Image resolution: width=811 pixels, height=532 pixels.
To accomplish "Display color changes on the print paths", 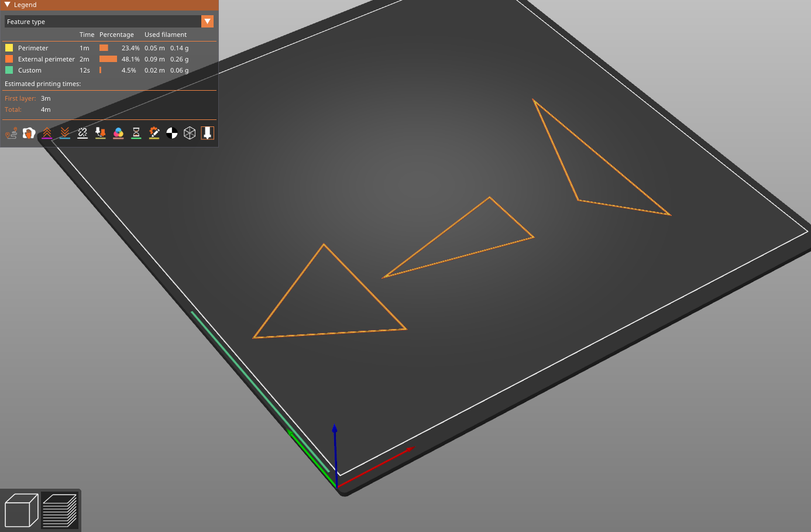I will point(118,133).
